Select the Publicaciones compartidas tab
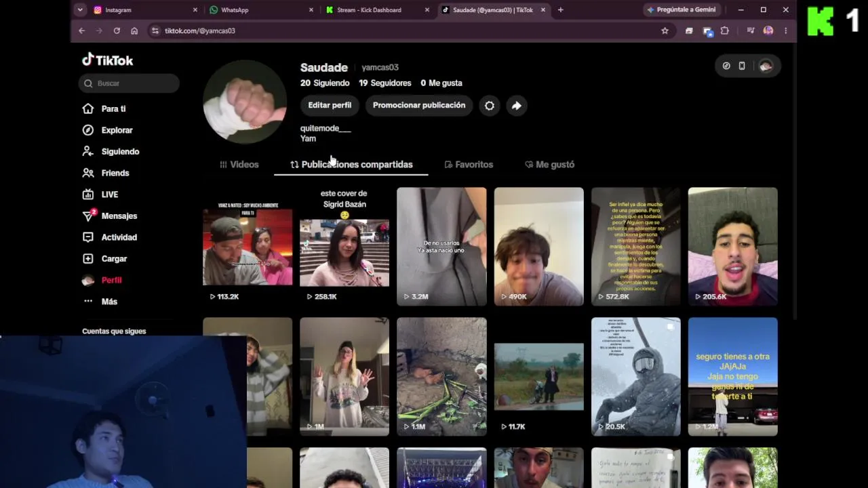 pos(351,165)
